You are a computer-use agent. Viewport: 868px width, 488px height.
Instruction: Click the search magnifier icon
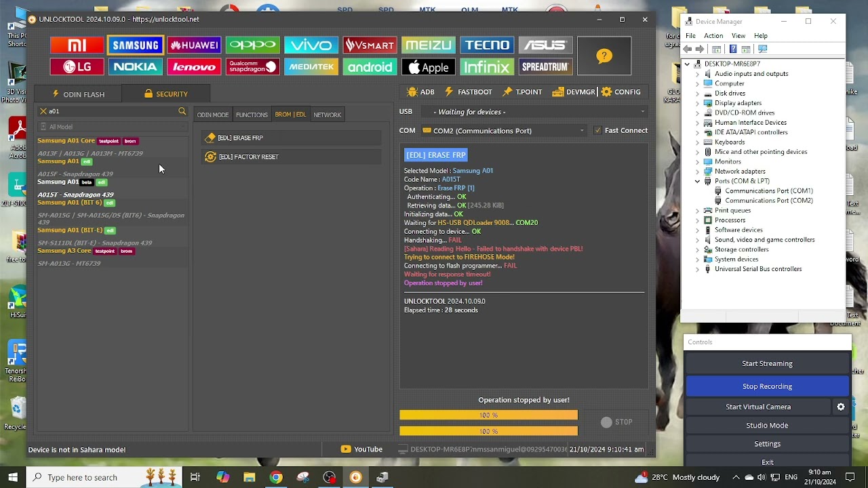point(182,111)
